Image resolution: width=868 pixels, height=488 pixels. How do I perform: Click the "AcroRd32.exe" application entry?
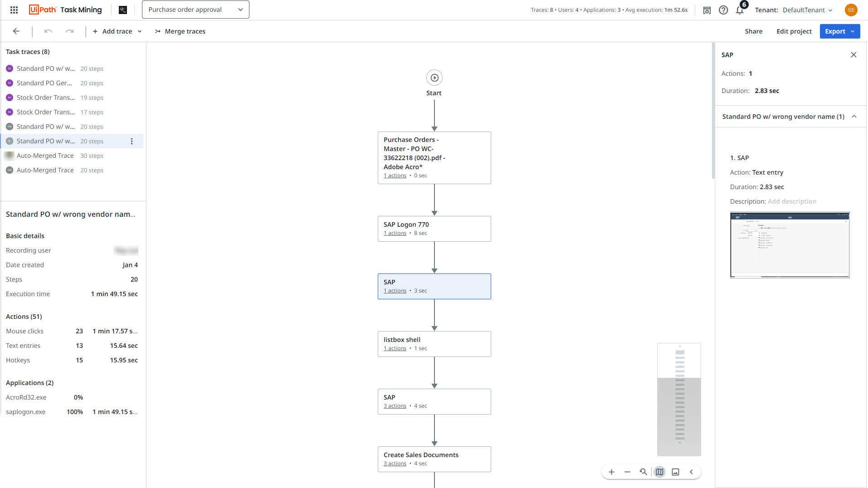pos(26,397)
